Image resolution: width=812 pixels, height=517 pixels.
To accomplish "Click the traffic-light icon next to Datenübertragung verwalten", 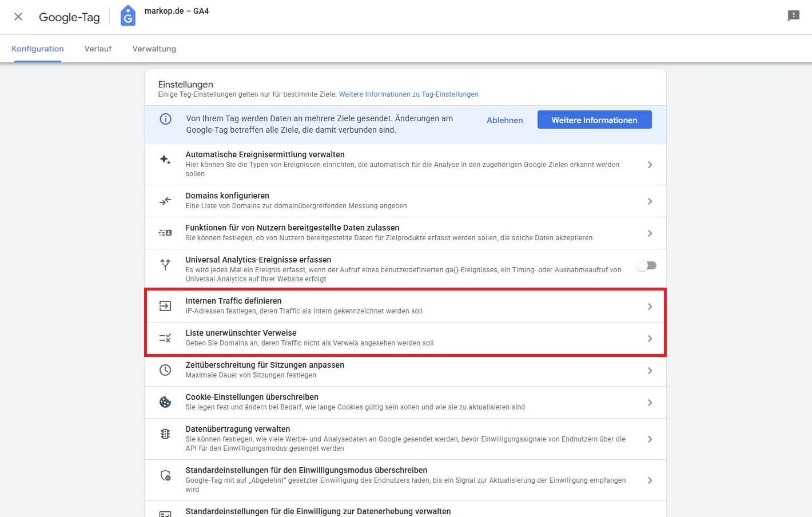I will (x=165, y=434).
